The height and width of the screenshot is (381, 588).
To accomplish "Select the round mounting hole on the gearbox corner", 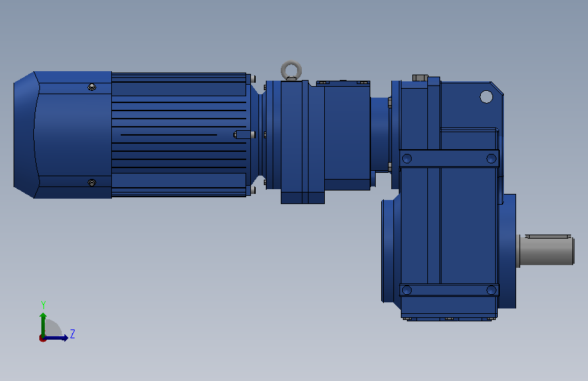I will pyautogui.click(x=486, y=97).
